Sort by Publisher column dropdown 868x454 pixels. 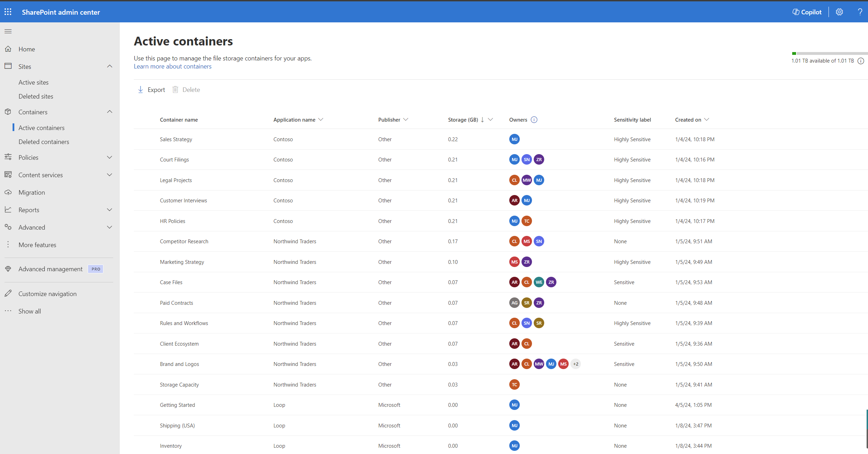coord(406,120)
